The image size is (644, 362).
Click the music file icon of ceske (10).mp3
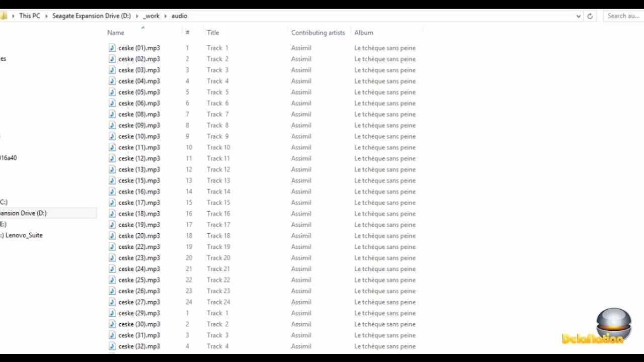coord(112,136)
